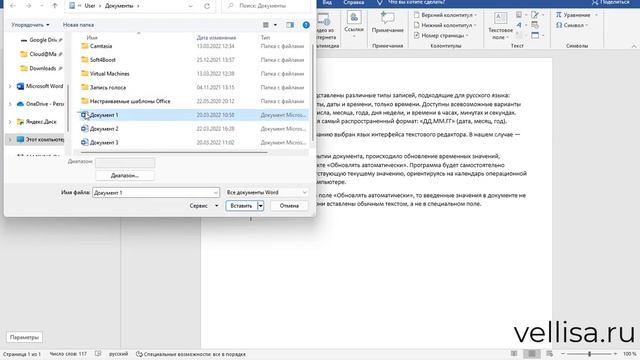
Task: Sort files by Дата изменения column
Action: point(216,38)
